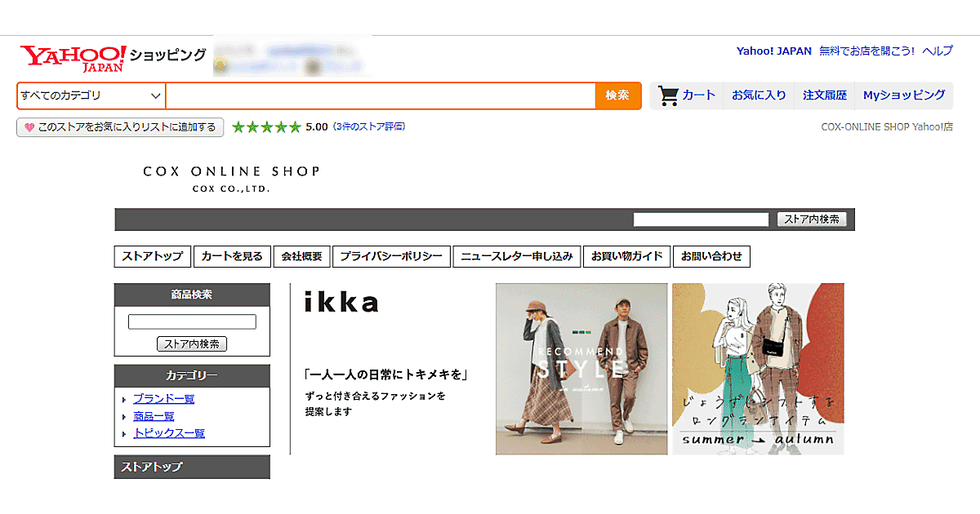The image size is (980, 514).
Task: Click the 3件のストア評価 reviews link
Action: [x=369, y=126]
